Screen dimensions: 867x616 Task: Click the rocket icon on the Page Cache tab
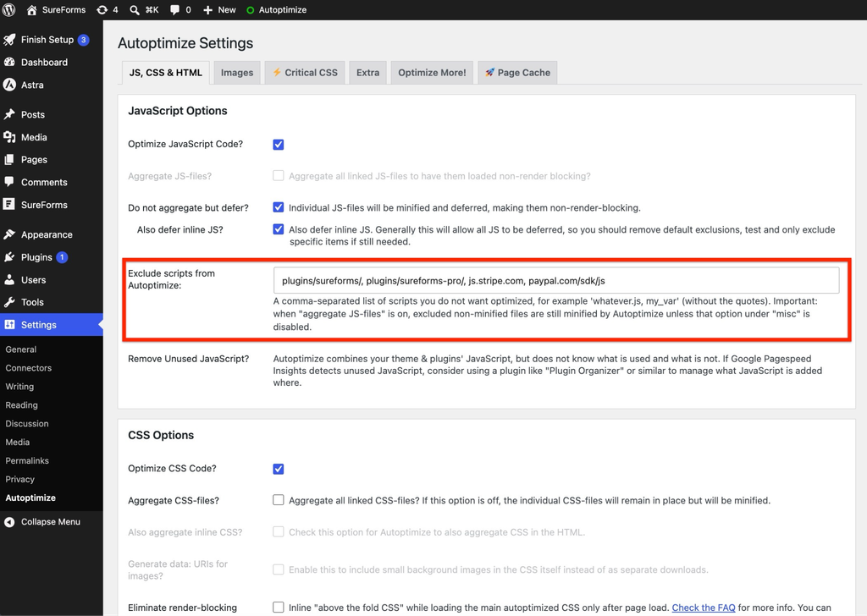490,72
